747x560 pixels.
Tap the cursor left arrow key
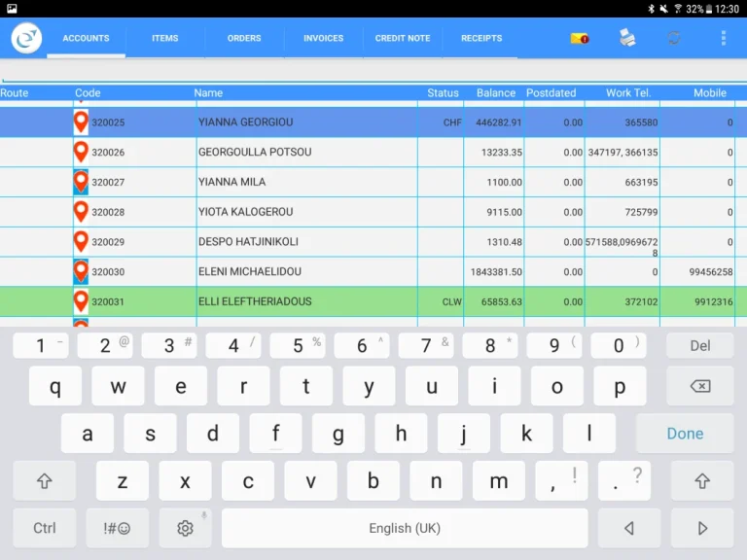[629, 528]
